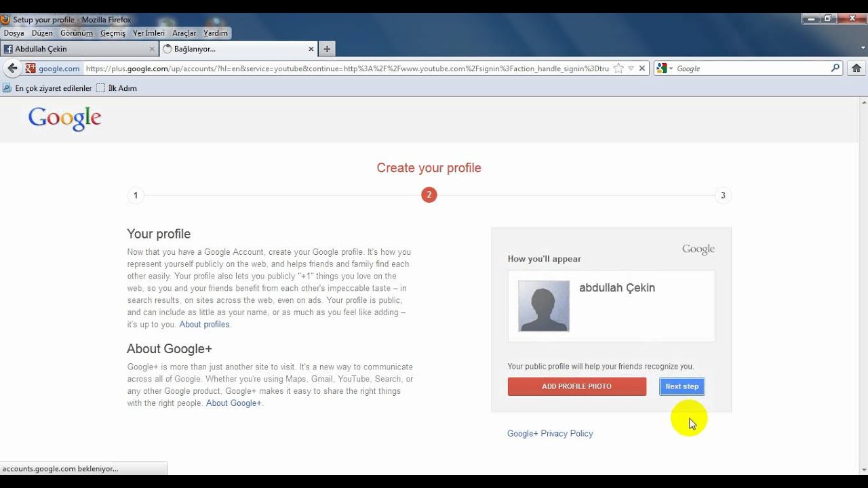Viewport: 868px width, 488px height.
Task: Open the İlk Adım bookmark
Action: [x=117, y=88]
